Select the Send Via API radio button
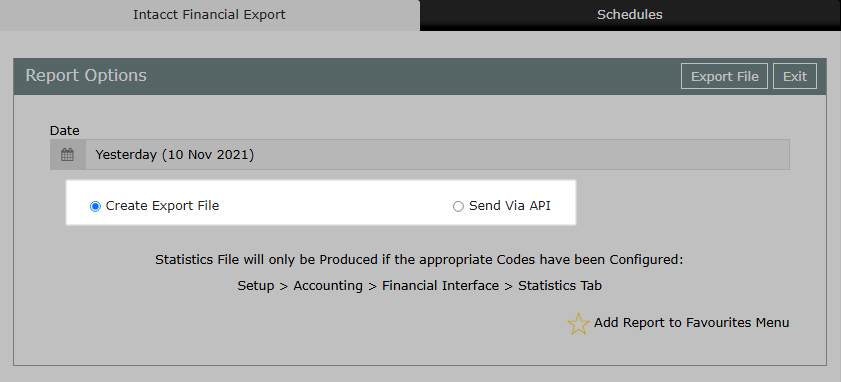The width and height of the screenshot is (841, 382). point(458,207)
